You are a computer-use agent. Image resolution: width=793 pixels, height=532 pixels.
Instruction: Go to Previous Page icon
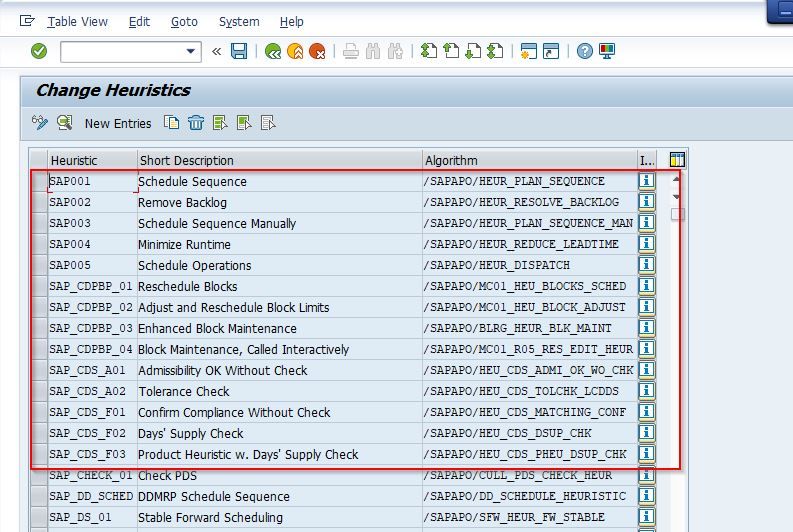pos(451,51)
